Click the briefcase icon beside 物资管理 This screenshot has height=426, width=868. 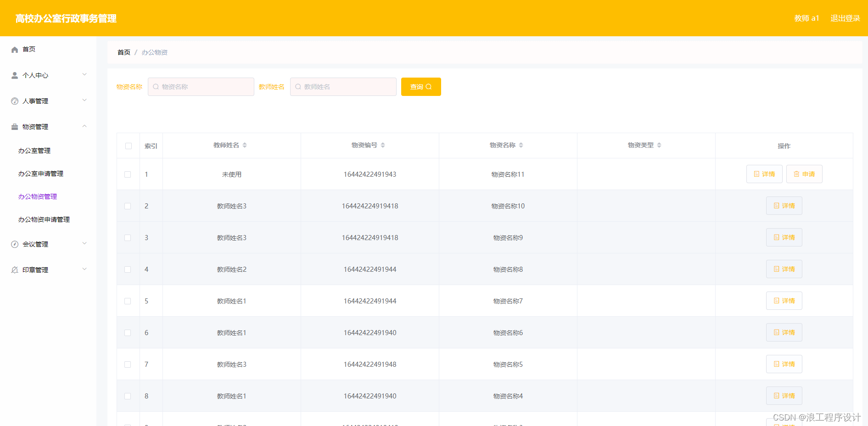15,127
